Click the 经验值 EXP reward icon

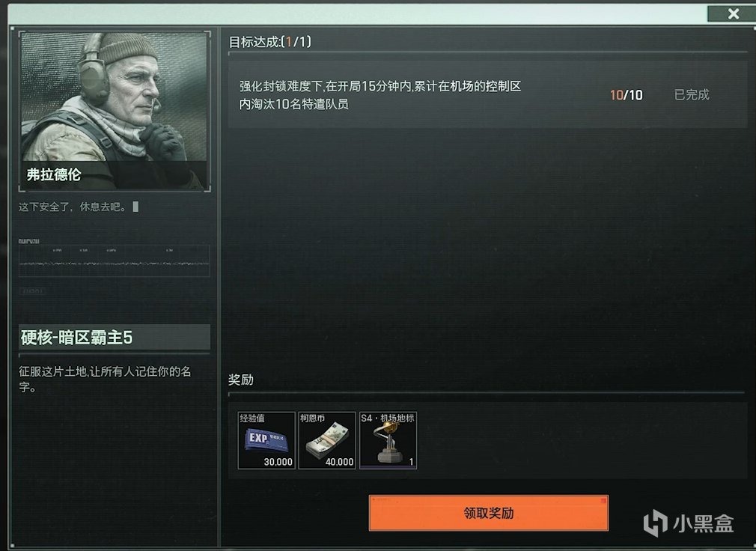tap(266, 440)
